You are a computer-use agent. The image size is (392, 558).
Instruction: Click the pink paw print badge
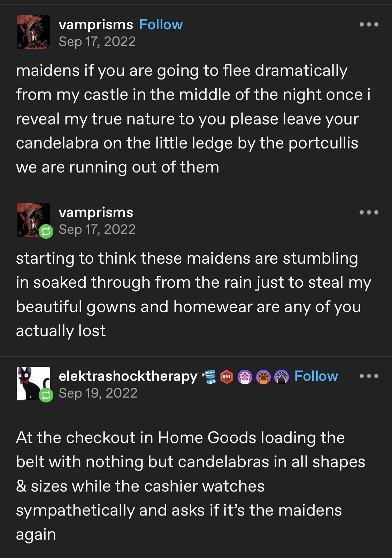click(245, 377)
